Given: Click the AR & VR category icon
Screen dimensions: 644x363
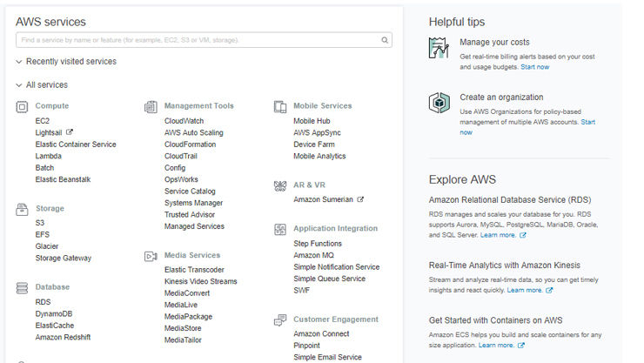Looking at the screenshot, I should pyautogui.click(x=280, y=185).
